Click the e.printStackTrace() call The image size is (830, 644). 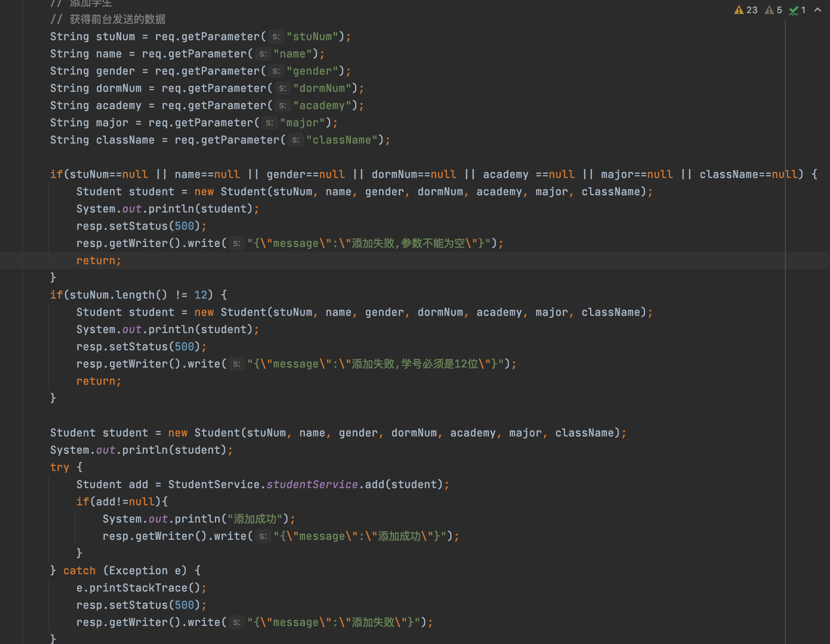138,588
